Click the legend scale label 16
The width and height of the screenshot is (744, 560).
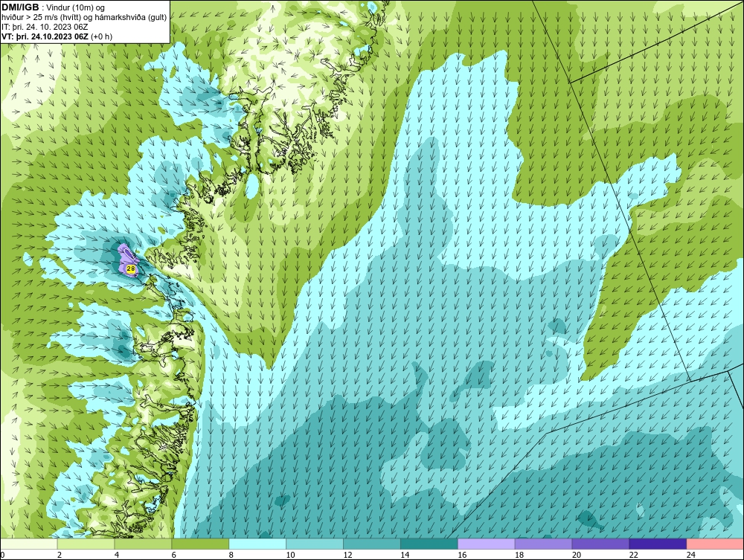click(462, 555)
